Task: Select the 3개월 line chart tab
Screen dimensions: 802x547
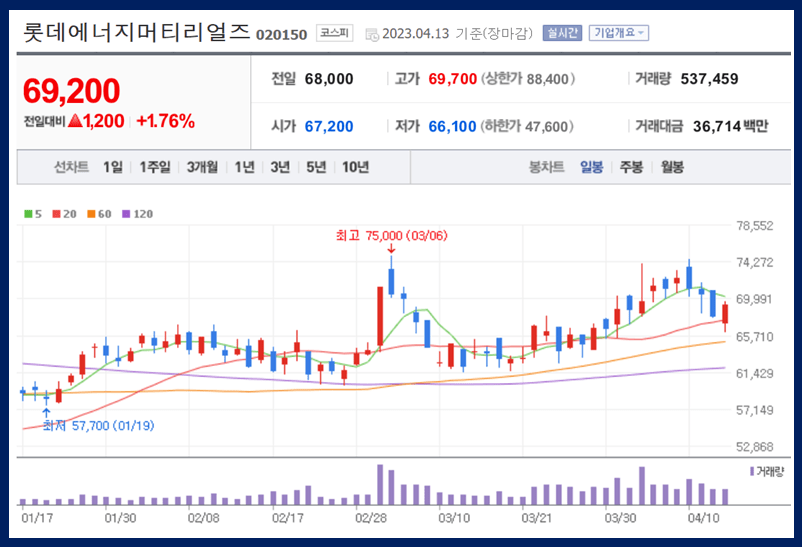Action: 202,167
